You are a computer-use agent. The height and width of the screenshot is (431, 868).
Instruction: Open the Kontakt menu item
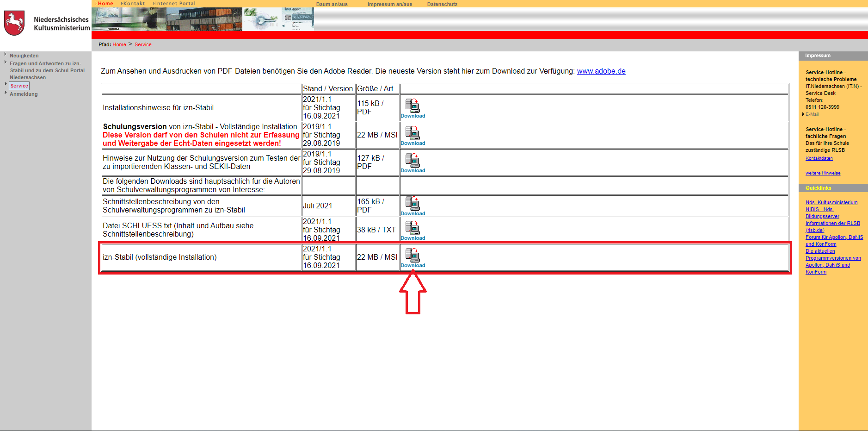tap(134, 3)
